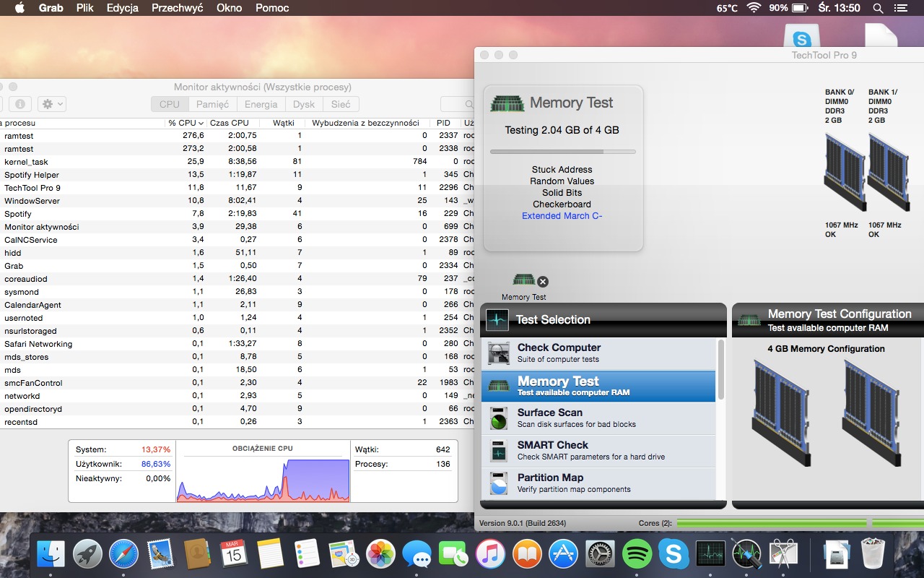Switch to the CPU tab
Screen dimensions: 924x578
(170, 104)
